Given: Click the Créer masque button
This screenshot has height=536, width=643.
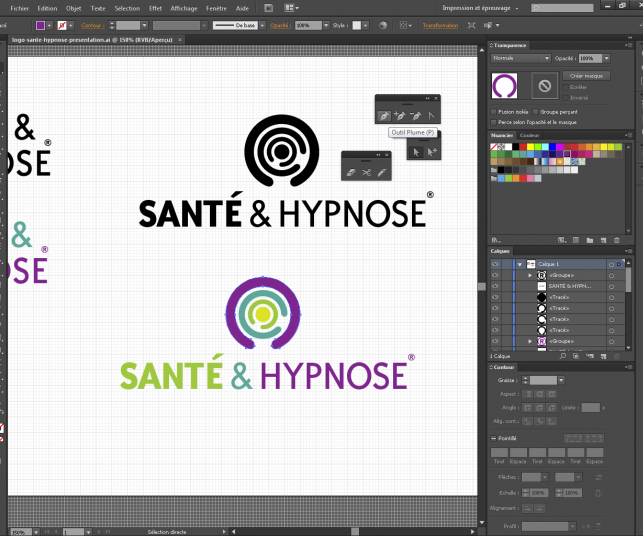Looking at the screenshot, I should click(587, 76).
